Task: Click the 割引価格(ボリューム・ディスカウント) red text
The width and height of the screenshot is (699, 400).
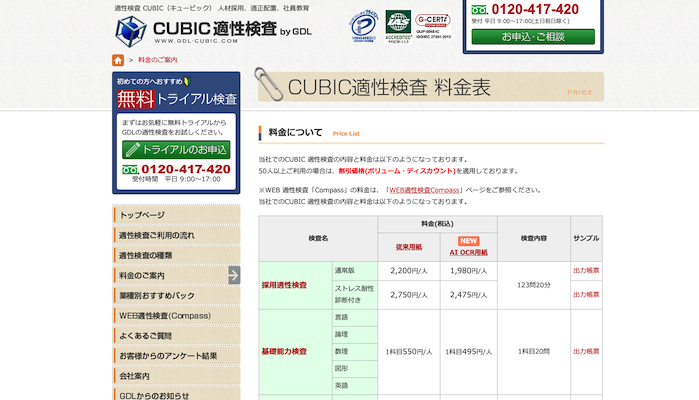Action: 397,171
